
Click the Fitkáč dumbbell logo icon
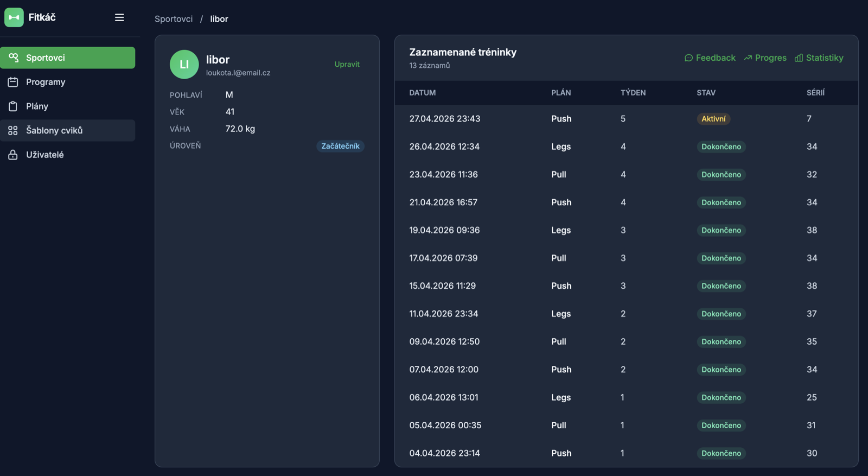click(x=14, y=17)
